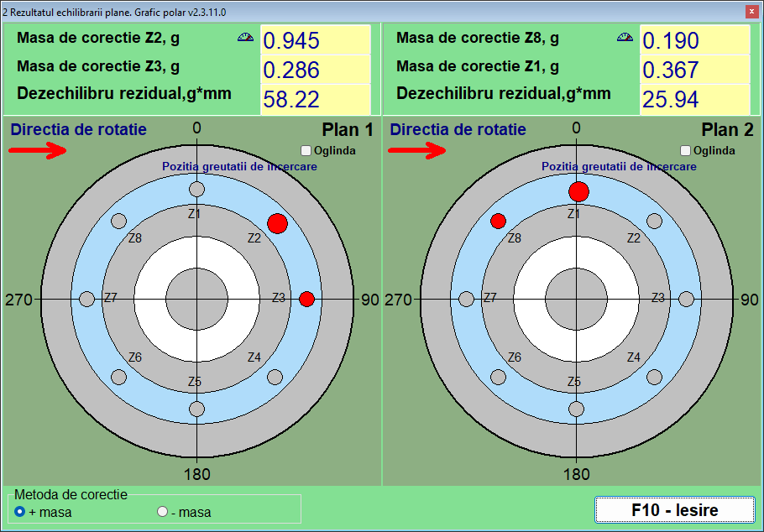Select the + masa correction method
Viewport: 764px width, 532px height.
coord(19,512)
